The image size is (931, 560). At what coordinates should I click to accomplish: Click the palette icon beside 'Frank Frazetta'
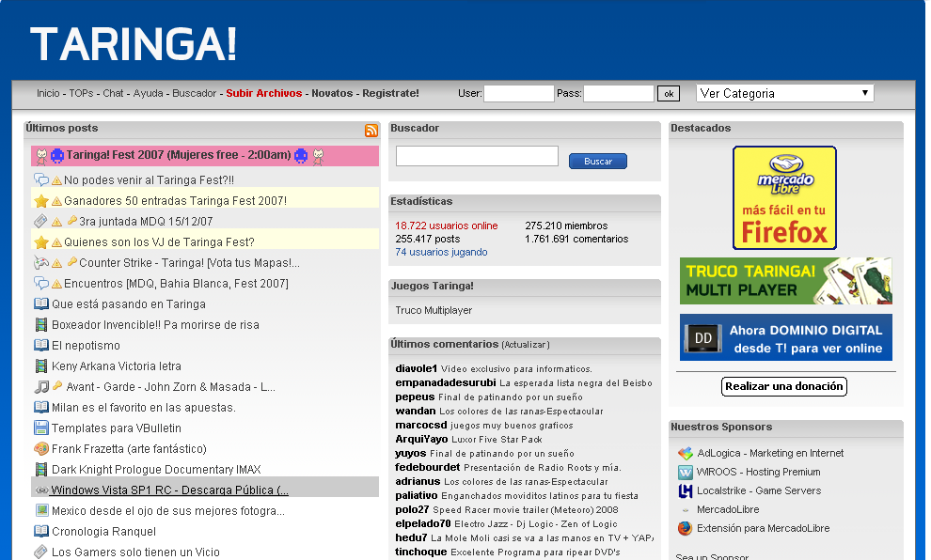coord(41,448)
